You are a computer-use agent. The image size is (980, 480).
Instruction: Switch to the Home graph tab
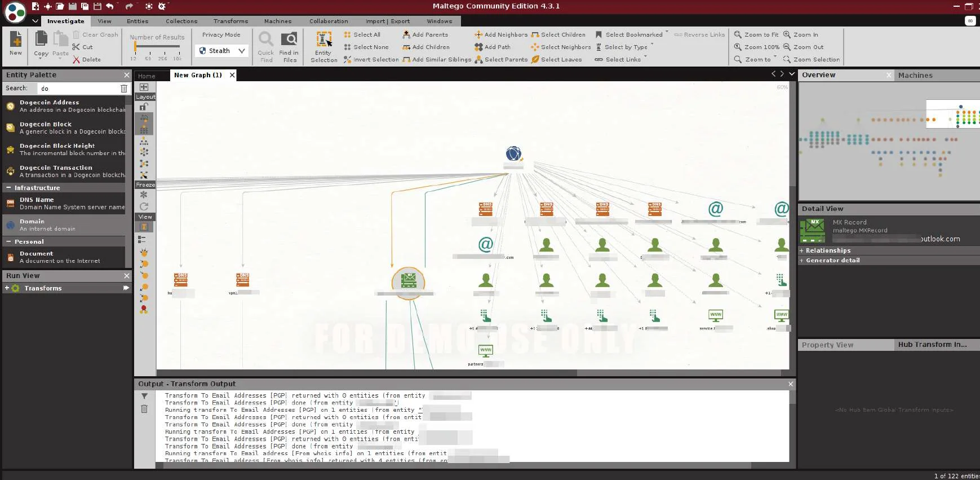click(147, 76)
